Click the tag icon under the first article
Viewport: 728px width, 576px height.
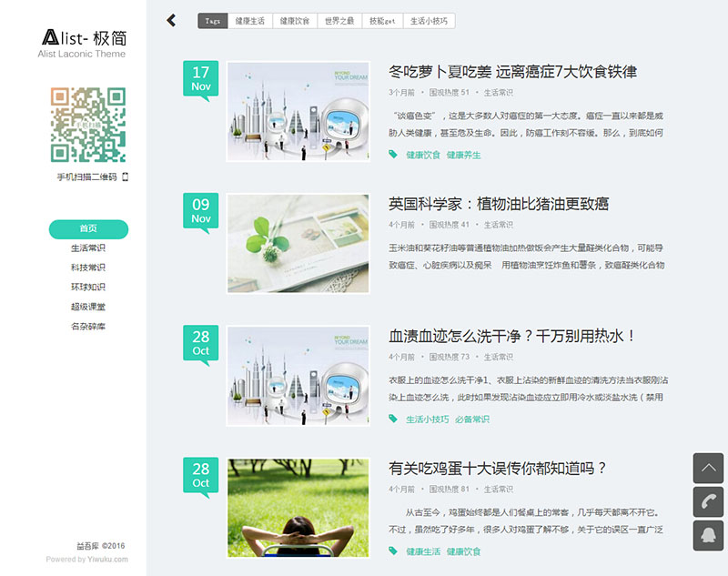click(x=393, y=155)
